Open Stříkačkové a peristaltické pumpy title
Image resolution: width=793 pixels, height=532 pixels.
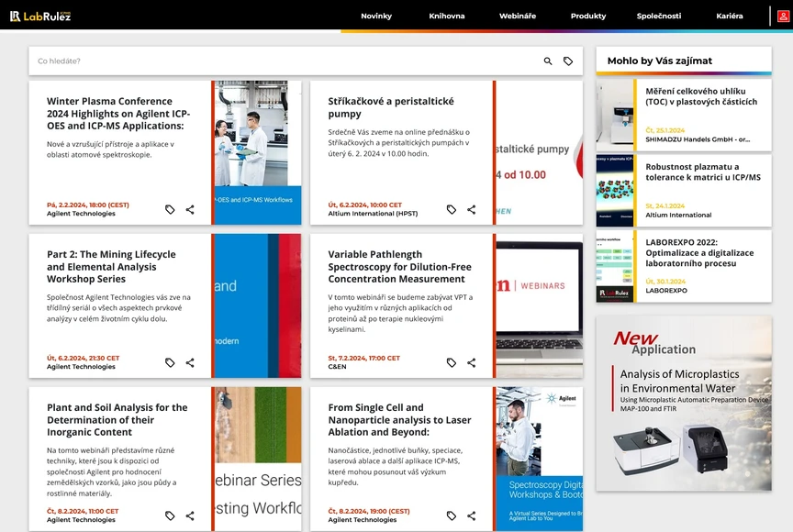[391, 107]
